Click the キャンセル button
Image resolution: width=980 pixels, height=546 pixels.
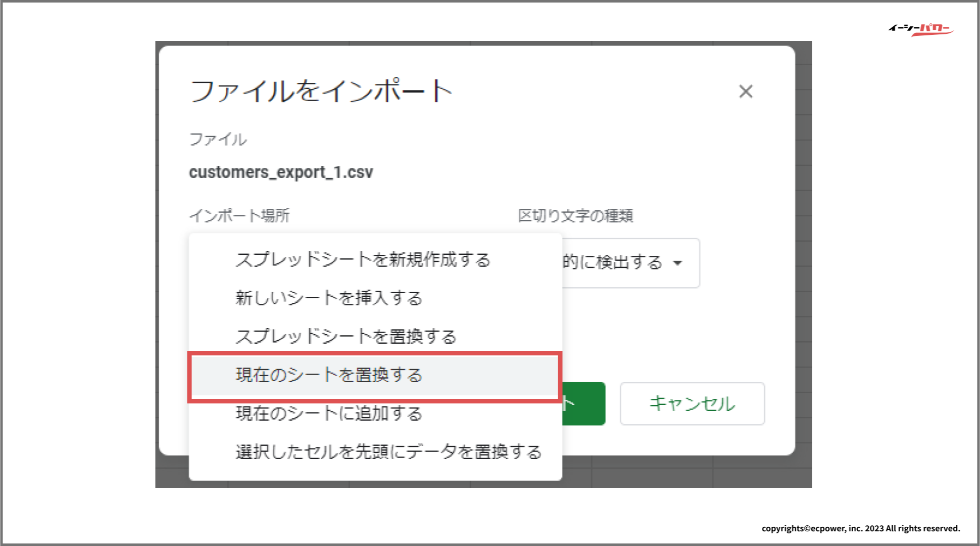[692, 403]
